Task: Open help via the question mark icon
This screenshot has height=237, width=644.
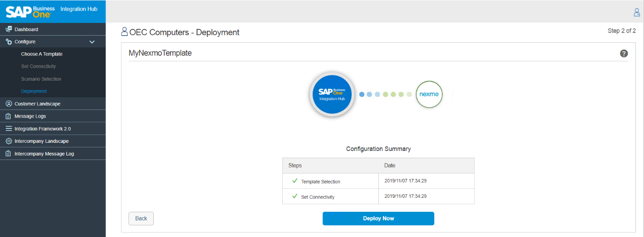Action: [x=624, y=54]
